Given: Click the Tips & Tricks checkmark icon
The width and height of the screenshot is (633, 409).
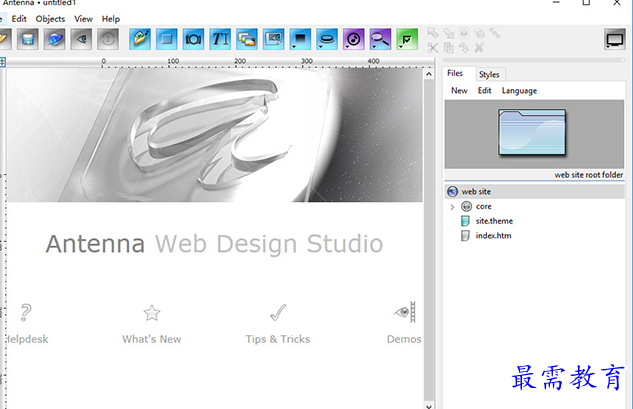Looking at the screenshot, I should (x=278, y=313).
